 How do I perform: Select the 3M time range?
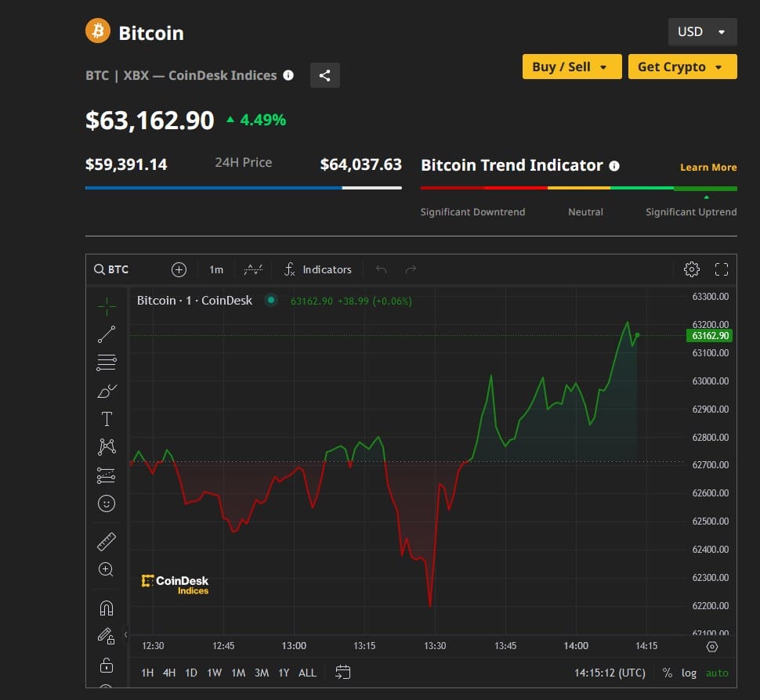point(262,673)
